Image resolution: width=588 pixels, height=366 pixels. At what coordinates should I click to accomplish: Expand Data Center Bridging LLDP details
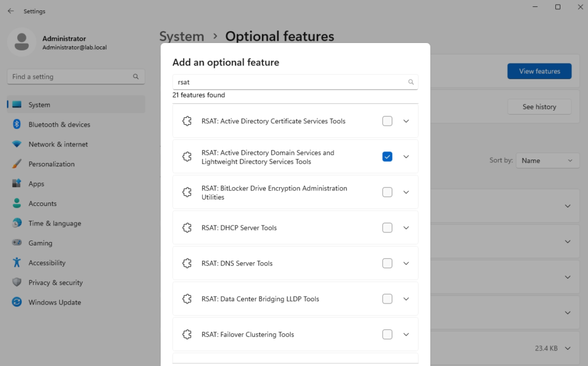406,299
